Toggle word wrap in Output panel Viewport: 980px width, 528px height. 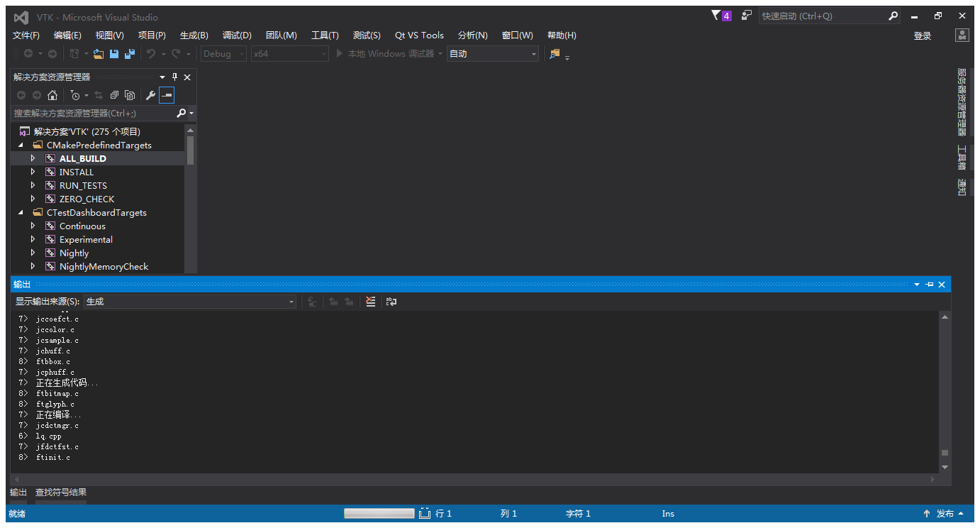391,302
